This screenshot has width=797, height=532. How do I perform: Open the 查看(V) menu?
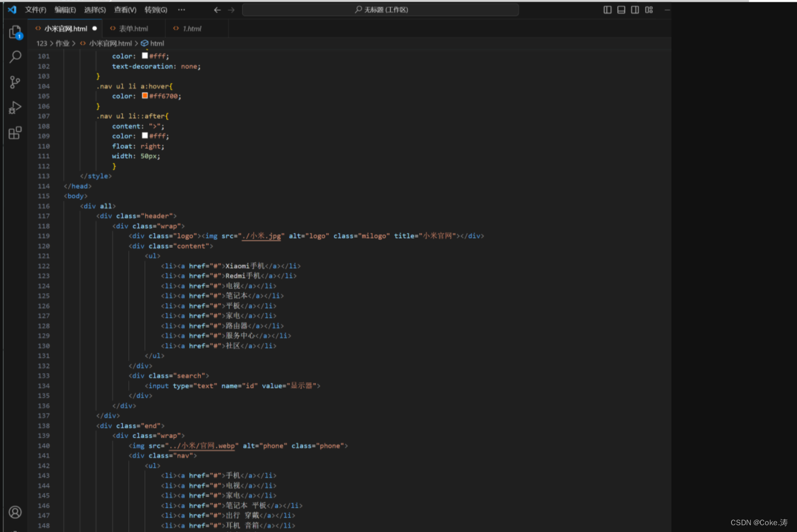point(125,10)
